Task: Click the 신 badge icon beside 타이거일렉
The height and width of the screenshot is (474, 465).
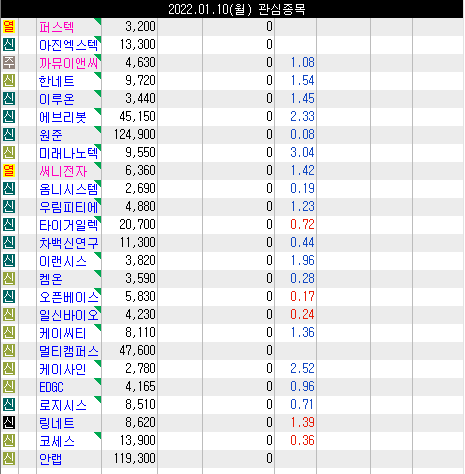Action: point(9,225)
